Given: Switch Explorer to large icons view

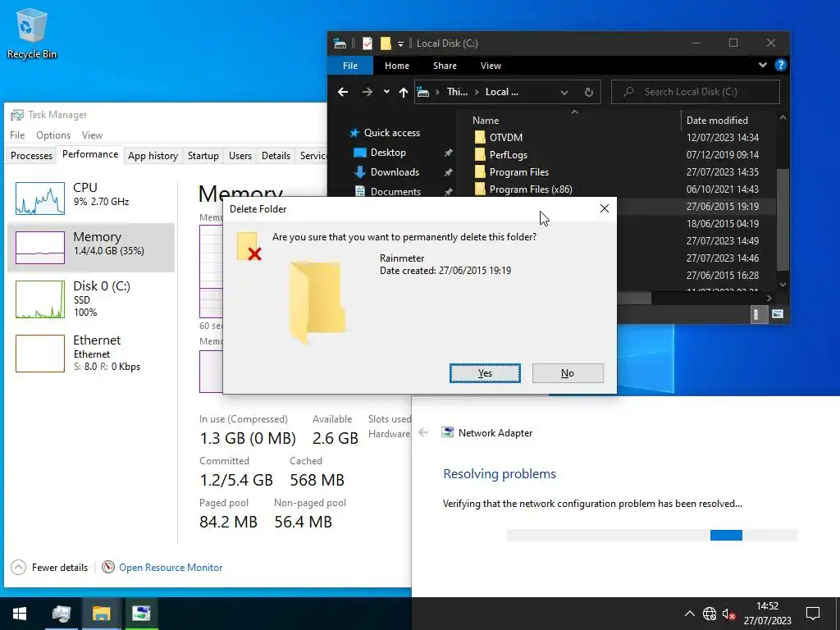Looking at the screenshot, I should [778, 314].
